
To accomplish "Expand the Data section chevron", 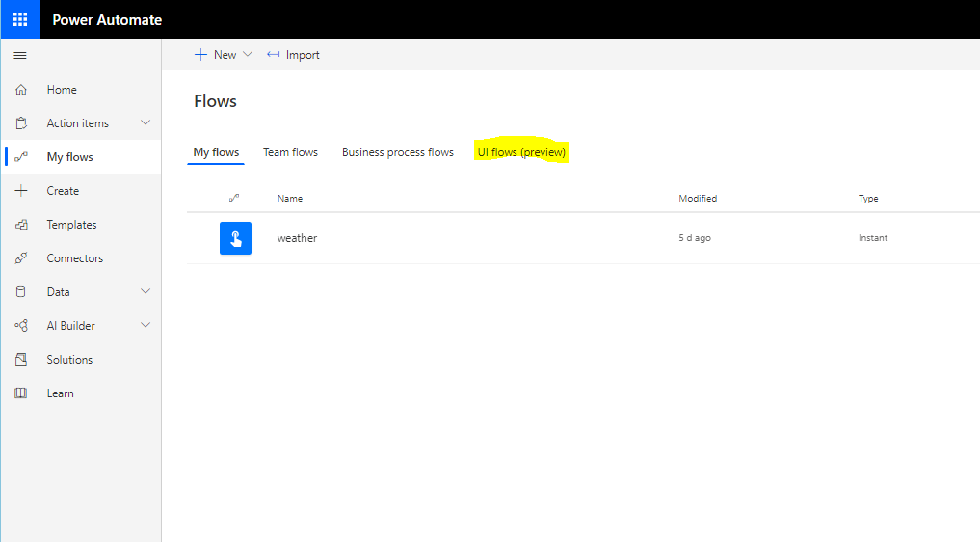I will pyautogui.click(x=146, y=291).
